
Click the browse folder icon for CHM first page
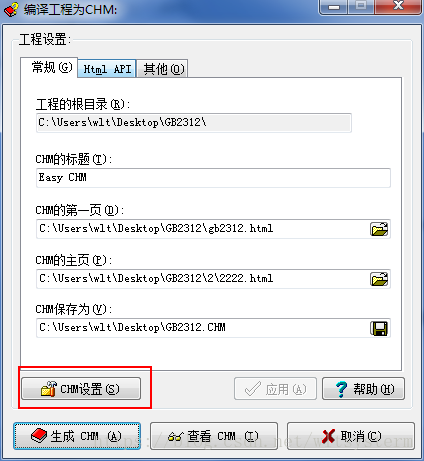[379, 229]
